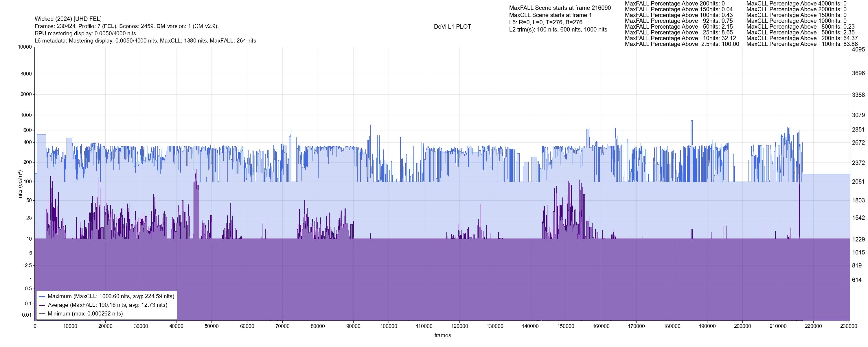Click the 200000 tick on frames axis
Screen dimensions: 868x347
742,326
